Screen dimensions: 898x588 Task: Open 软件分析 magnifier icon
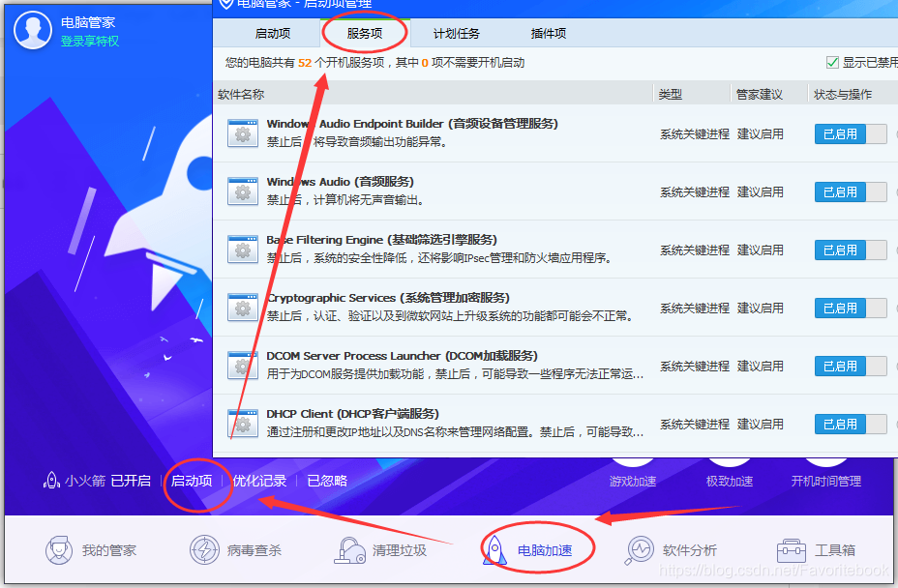(x=639, y=550)
